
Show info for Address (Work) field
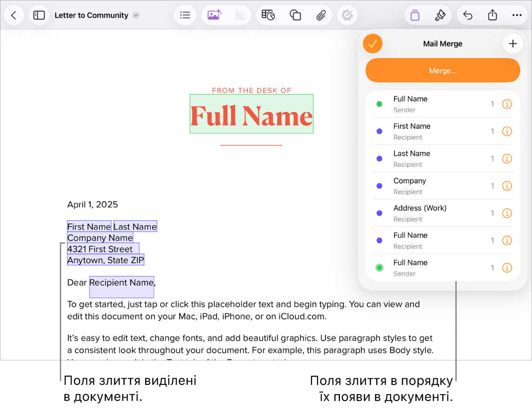507,213
